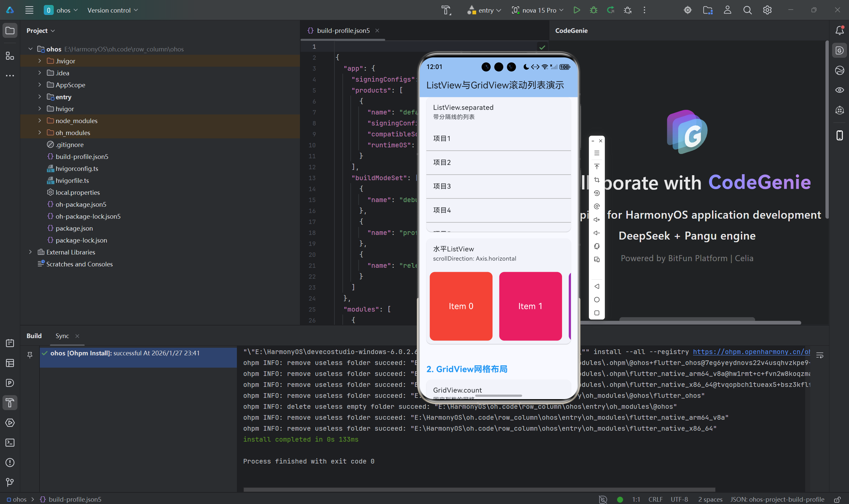
Task: Open the Device Manager phone icon
Action: [839, 135]
